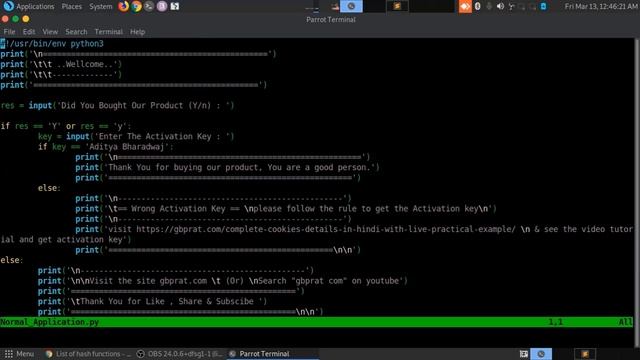Open the Applications menu
This screenshot has height=360, width=640.
[x=35, y=7]
